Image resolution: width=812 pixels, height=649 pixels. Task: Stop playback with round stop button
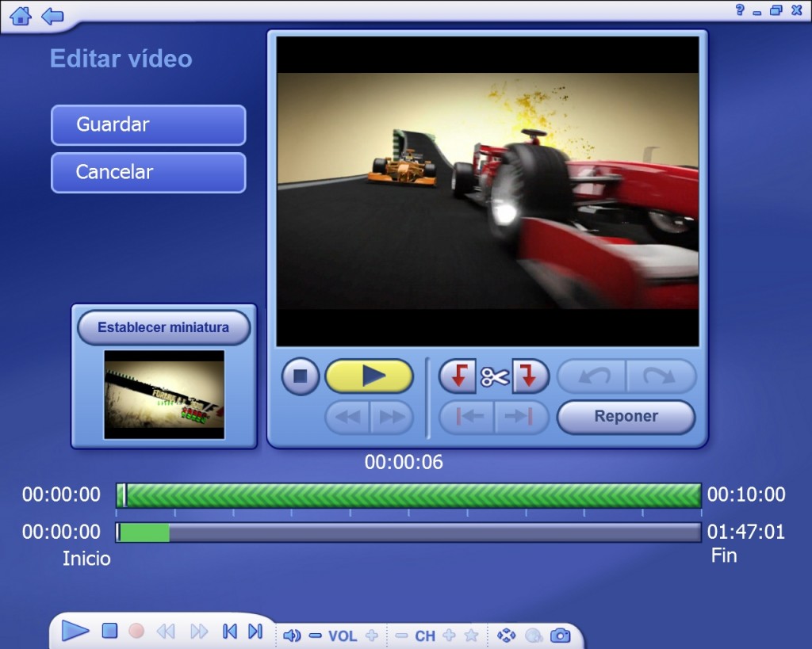[301, 376]
